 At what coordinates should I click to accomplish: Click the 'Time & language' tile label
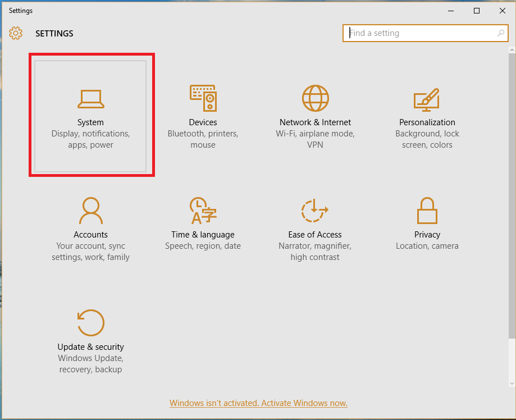tap(203, 235)
